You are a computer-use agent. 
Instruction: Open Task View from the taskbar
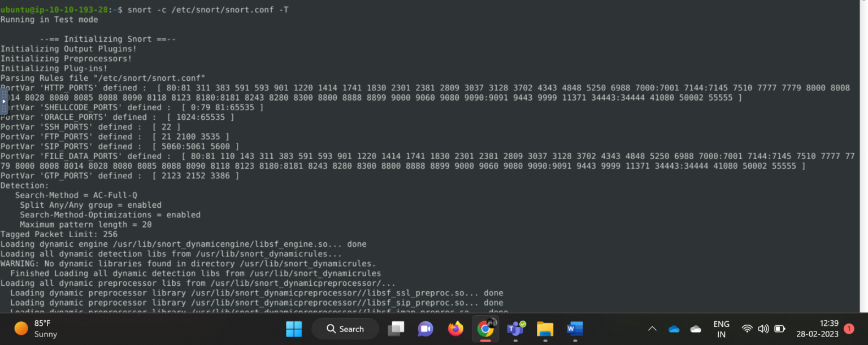396,329
